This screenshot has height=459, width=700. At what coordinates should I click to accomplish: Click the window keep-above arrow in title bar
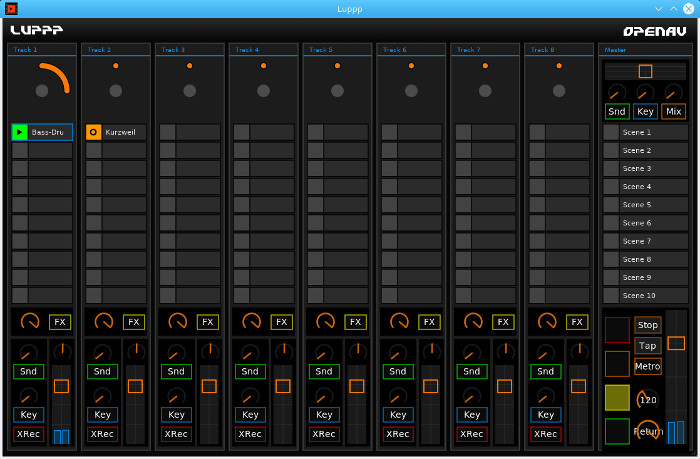(x=674, y=8)
